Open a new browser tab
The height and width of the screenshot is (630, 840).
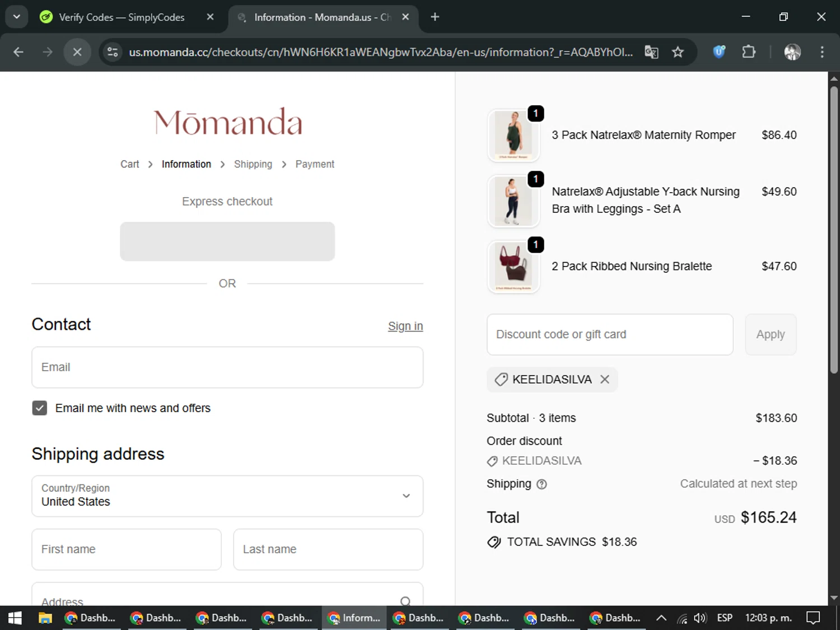click(x=435, y=17)
